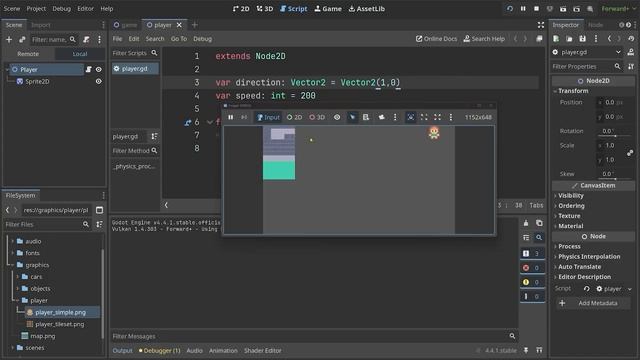640x360 pixels.
Task: Open the Shader Editor bottom panel
Action: point(262,351)
